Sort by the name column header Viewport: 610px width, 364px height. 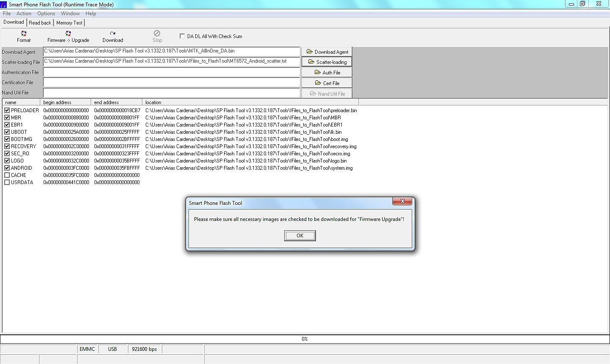click(x=21, y=102)
